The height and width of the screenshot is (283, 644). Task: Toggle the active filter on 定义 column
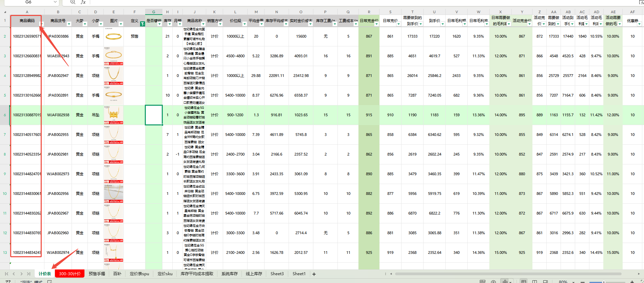point(142,24)
